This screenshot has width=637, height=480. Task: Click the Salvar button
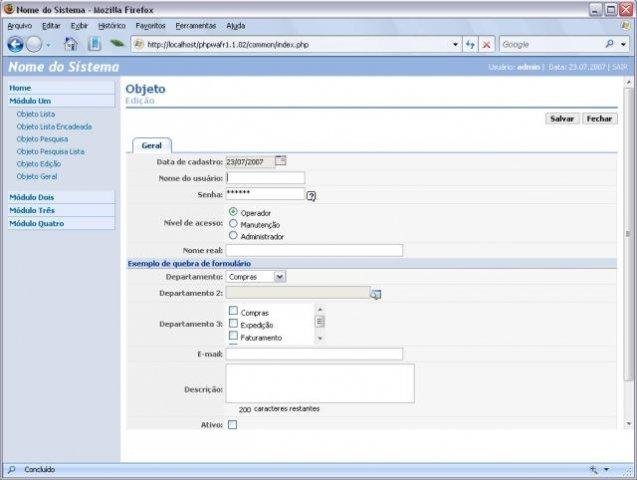point(562,119)
